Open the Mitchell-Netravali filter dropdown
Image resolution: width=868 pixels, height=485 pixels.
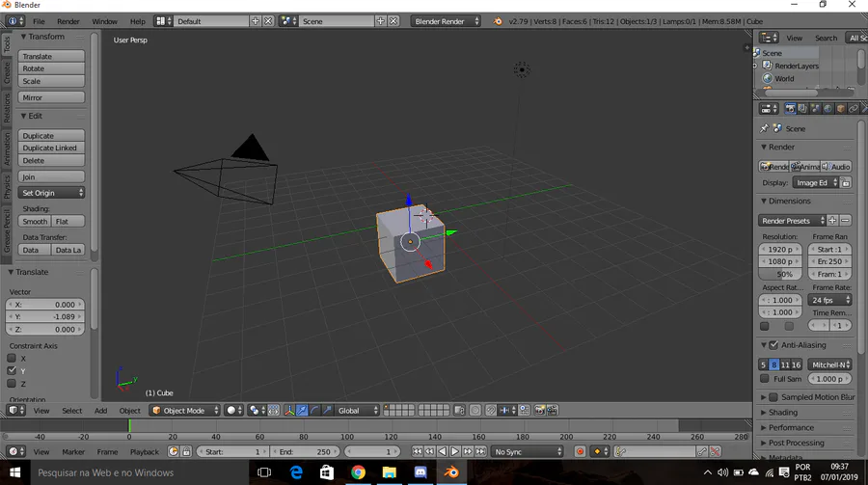[829, 364]
